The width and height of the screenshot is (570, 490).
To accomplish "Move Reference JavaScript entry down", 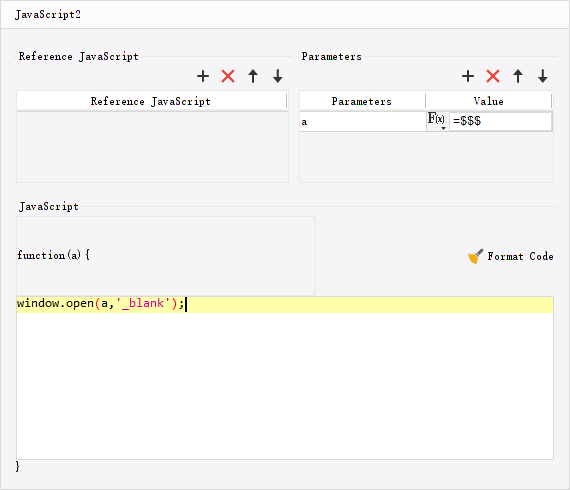I will [x=278, y=76].
